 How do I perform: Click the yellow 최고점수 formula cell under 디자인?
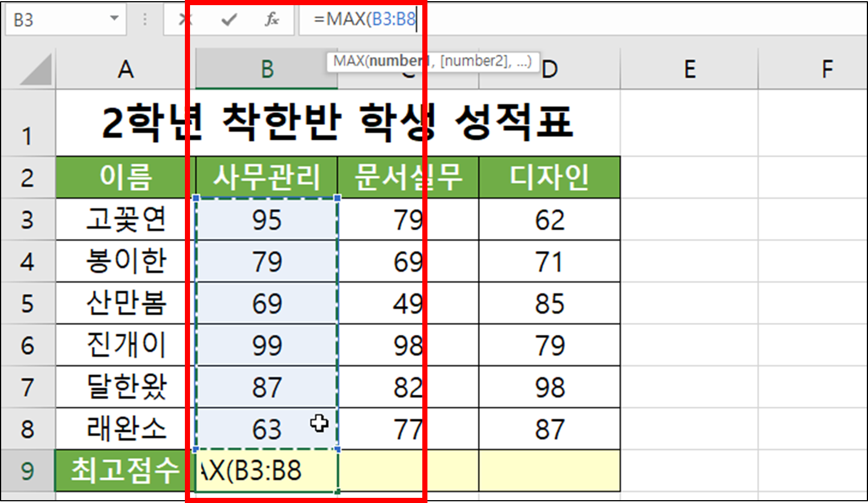548,471
